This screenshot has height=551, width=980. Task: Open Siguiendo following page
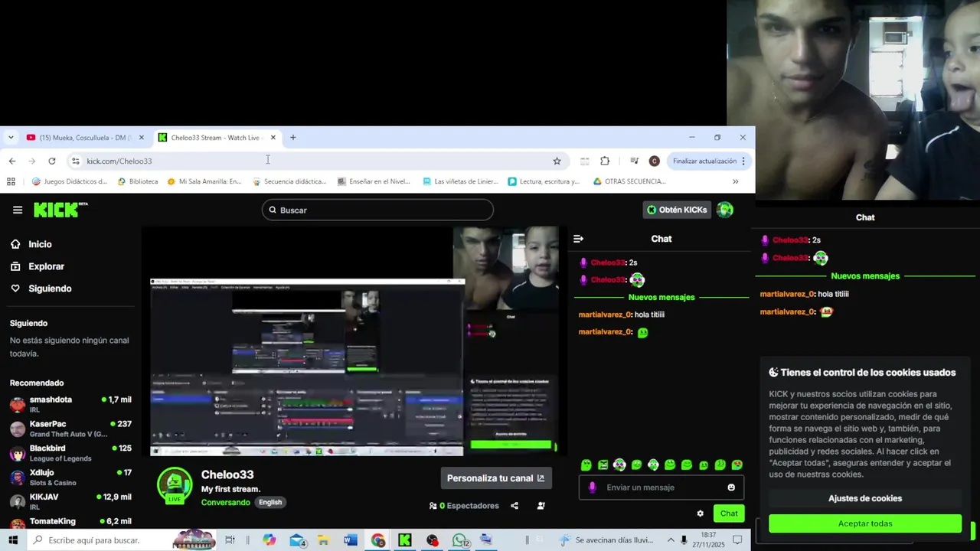pos(50,289)
